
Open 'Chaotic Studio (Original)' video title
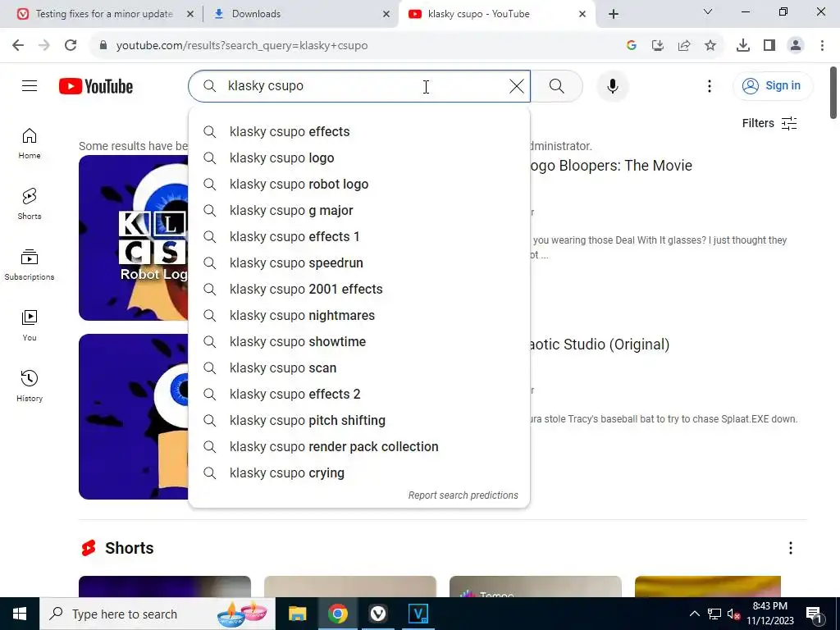click(x=600, y=345)
